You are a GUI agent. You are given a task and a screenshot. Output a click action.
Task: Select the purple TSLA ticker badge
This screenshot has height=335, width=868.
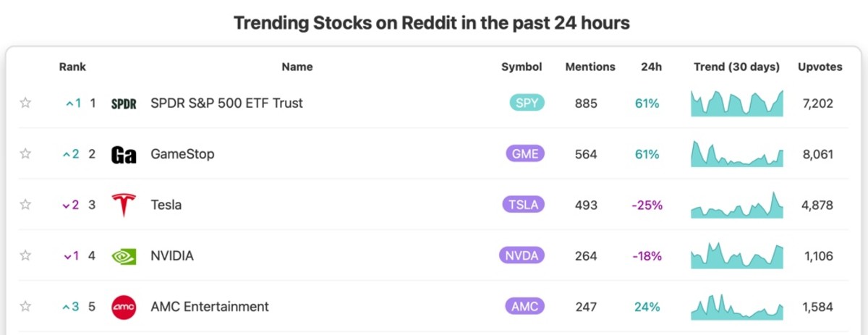coord(523,205)
